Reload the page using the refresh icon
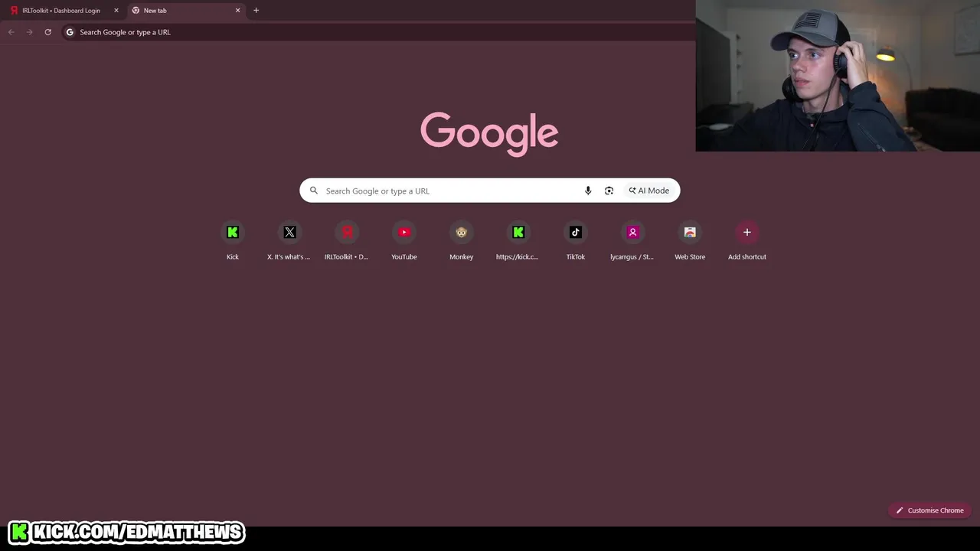This screenshot has height=551, width=980. click(x=47, y=32)
